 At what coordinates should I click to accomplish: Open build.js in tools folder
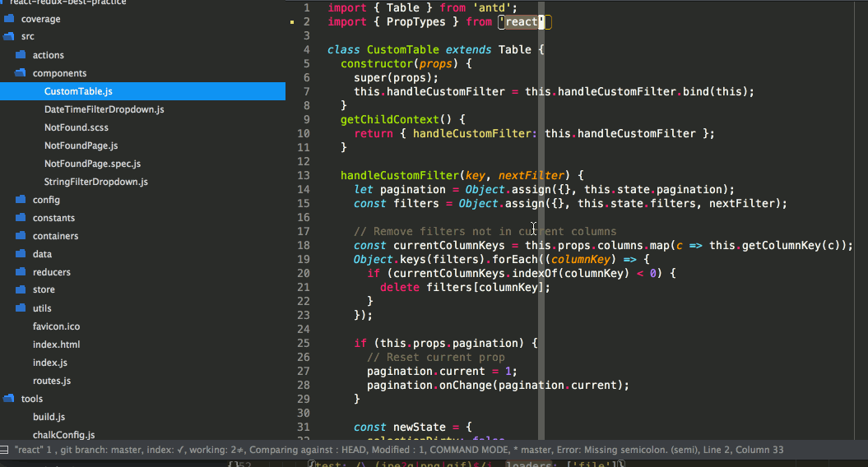tap(49, 417)
